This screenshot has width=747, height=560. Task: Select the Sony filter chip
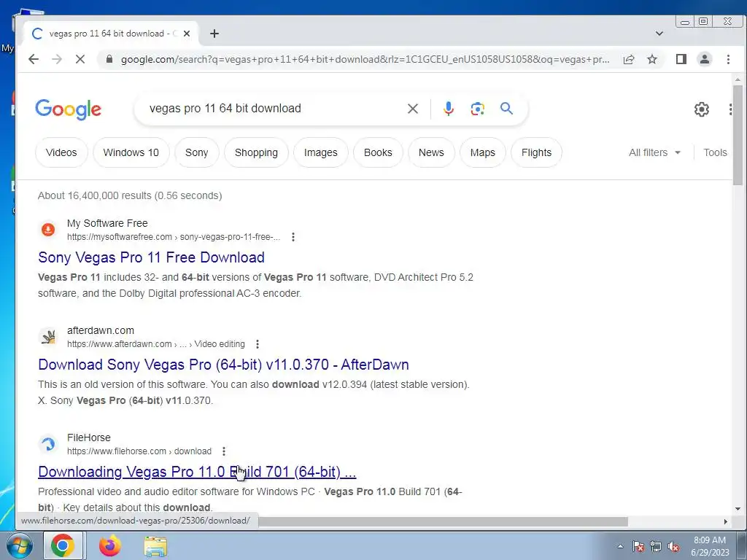[197, 152]
